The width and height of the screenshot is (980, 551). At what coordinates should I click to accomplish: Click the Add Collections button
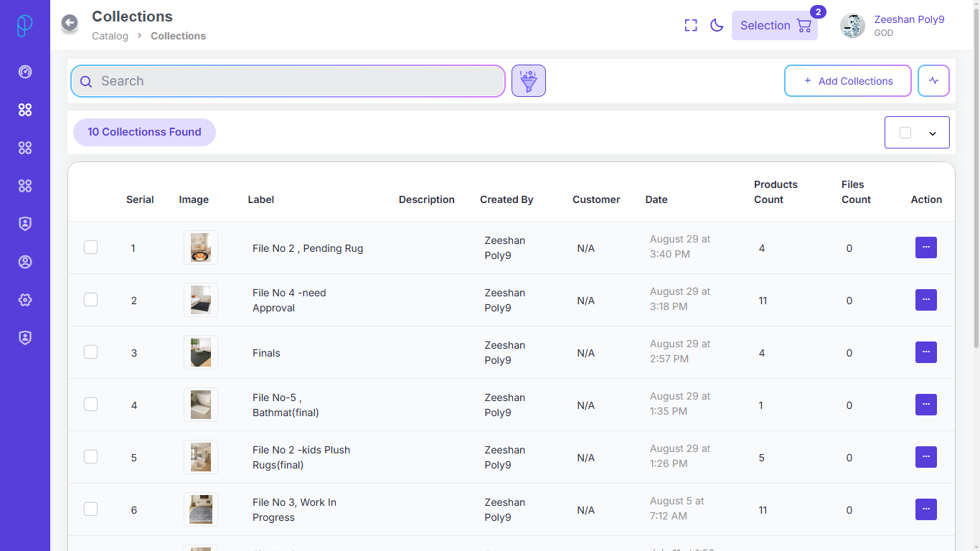coord(847,81)
